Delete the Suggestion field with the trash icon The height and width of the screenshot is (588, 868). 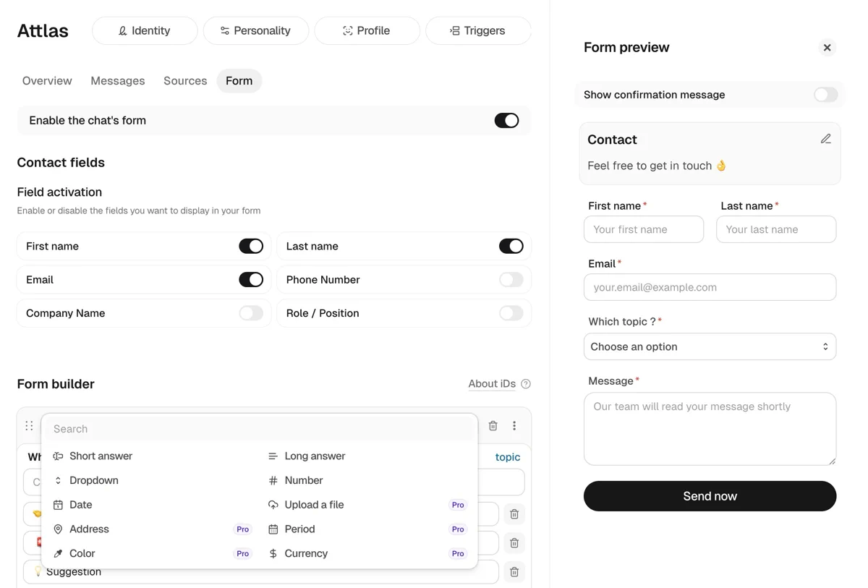(514, 571)
